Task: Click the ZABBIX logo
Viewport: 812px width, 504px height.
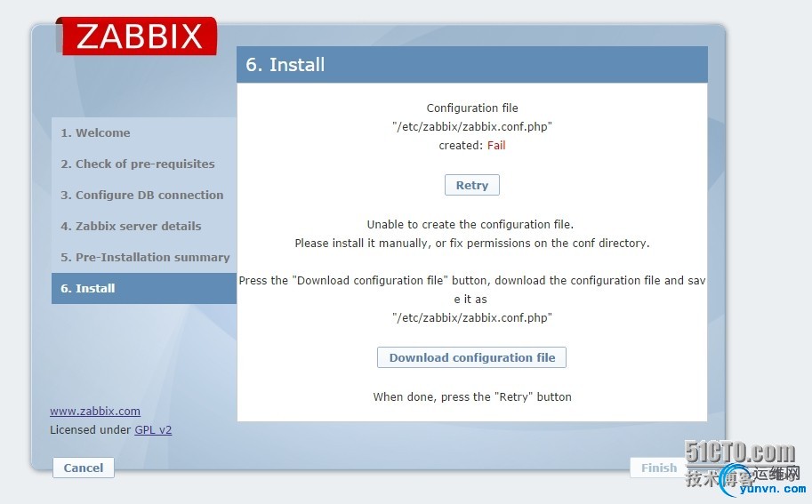Action: coord(137,36)
